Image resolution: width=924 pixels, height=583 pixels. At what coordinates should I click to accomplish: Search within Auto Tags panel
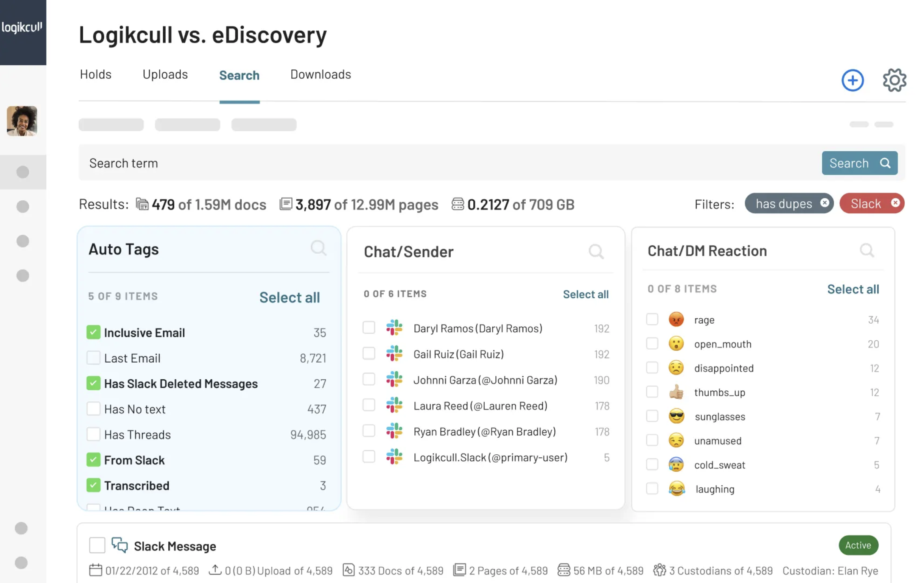pyautogui.click(x=319, y=248)
